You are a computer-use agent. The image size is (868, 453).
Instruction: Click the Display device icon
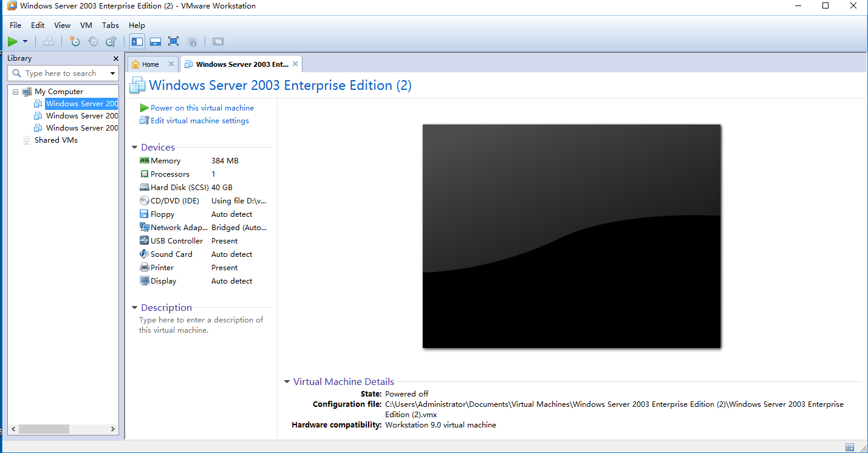(x=144, y=281)
